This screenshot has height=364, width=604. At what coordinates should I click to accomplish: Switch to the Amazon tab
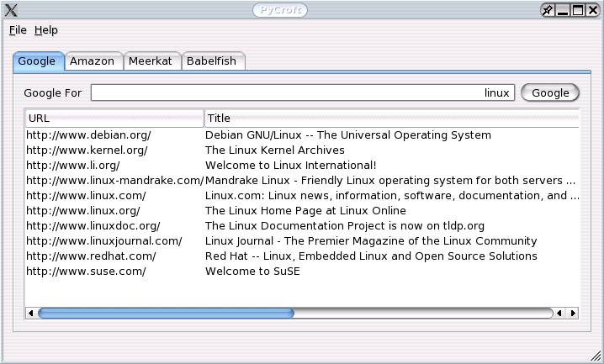[x=92, y=61]
